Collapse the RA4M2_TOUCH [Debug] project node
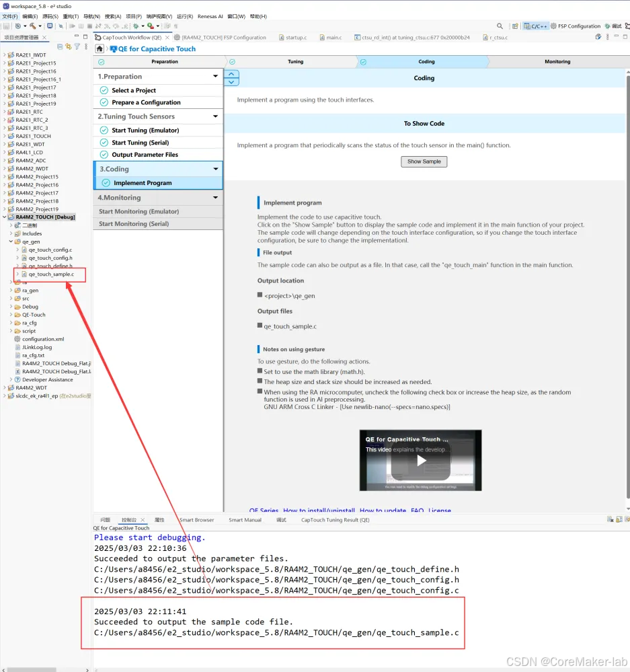Screen dimensions: 630x672 click(x=5, y=217)
